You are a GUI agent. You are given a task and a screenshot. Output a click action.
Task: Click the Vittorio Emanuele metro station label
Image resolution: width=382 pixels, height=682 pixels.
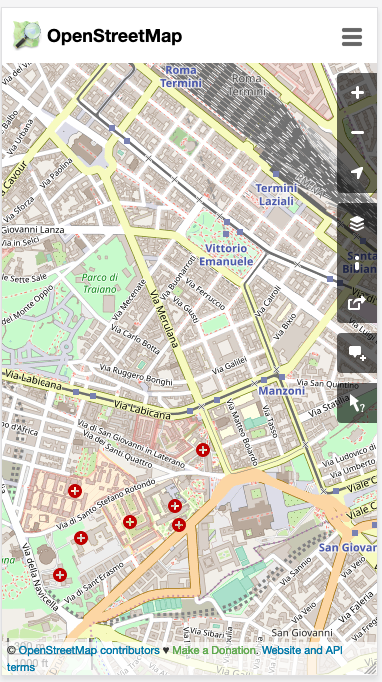[x=226, y=255]
